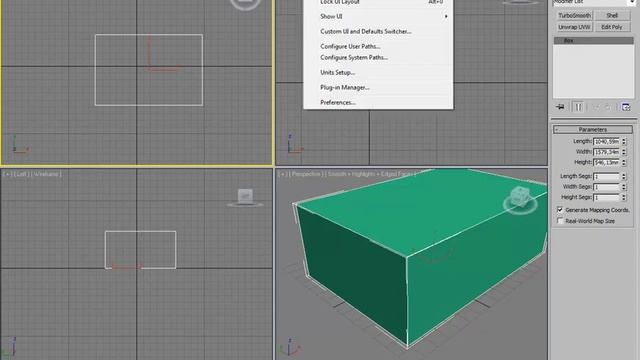Click the Length value field
640x360 pixels.
point(607,141)
